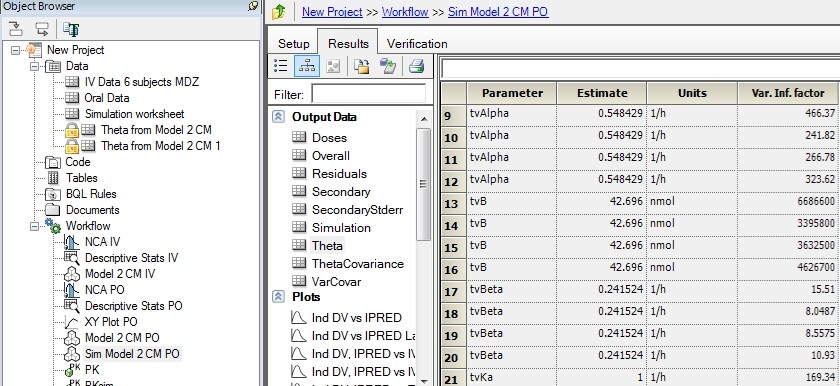
Task: Click the export icon with green arrow
Action: pyautogui.click(x=388, y=66)
